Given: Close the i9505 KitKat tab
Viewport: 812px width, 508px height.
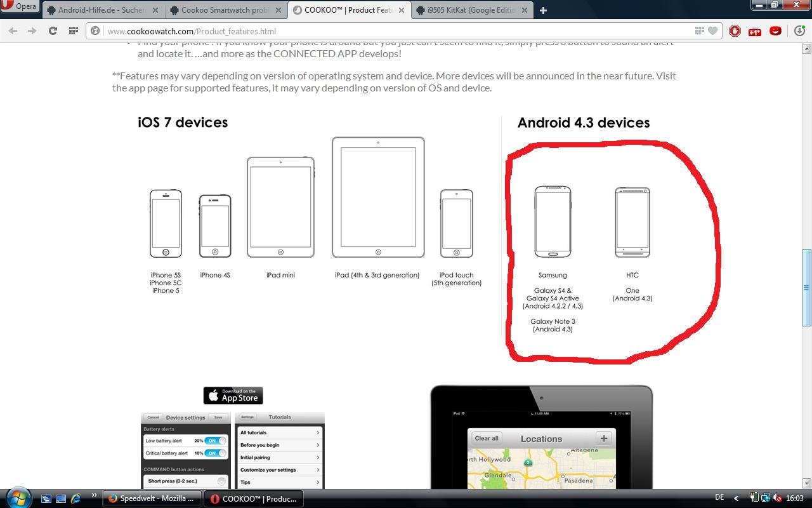Looking at the screenshot, I should click(524, 10).
